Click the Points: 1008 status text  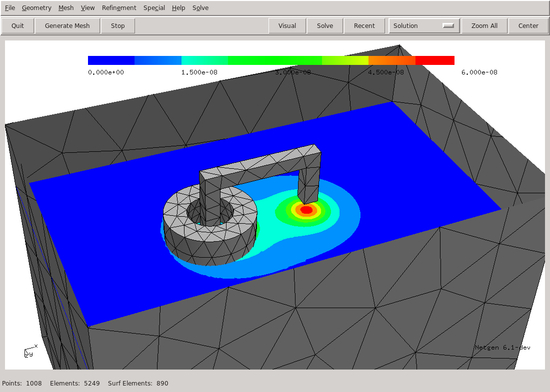22,383
